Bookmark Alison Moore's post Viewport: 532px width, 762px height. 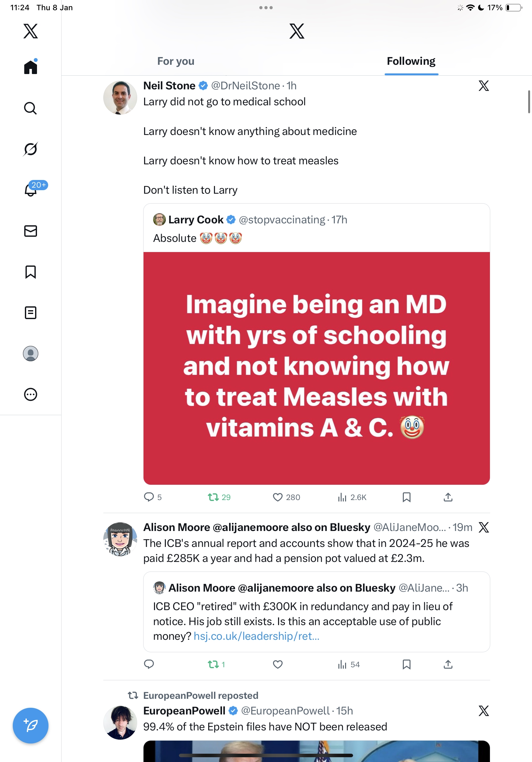point(406,664)
